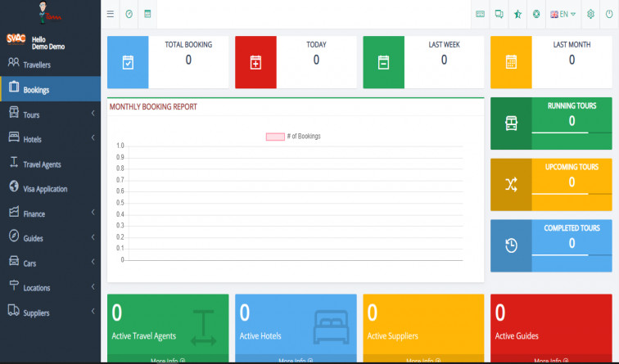Click the Upcoming Tours shuffle icon

[x=511, y=185]
